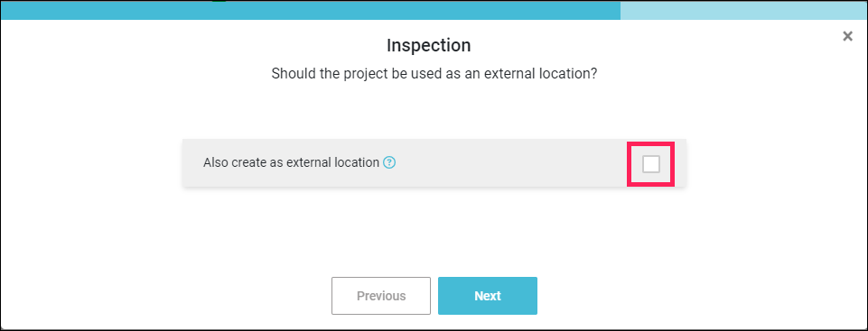
Task: Toggle the external location creation option
Action: pyautogui.click(x=650, y=163)
